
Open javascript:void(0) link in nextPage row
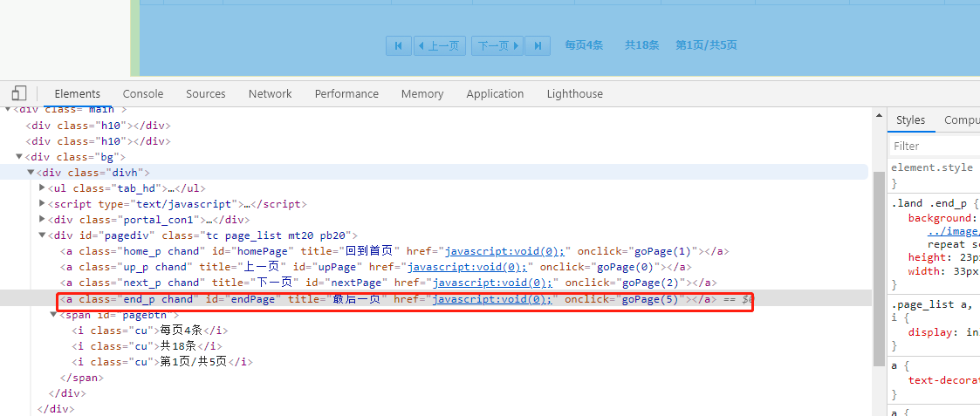click(492, 283)
